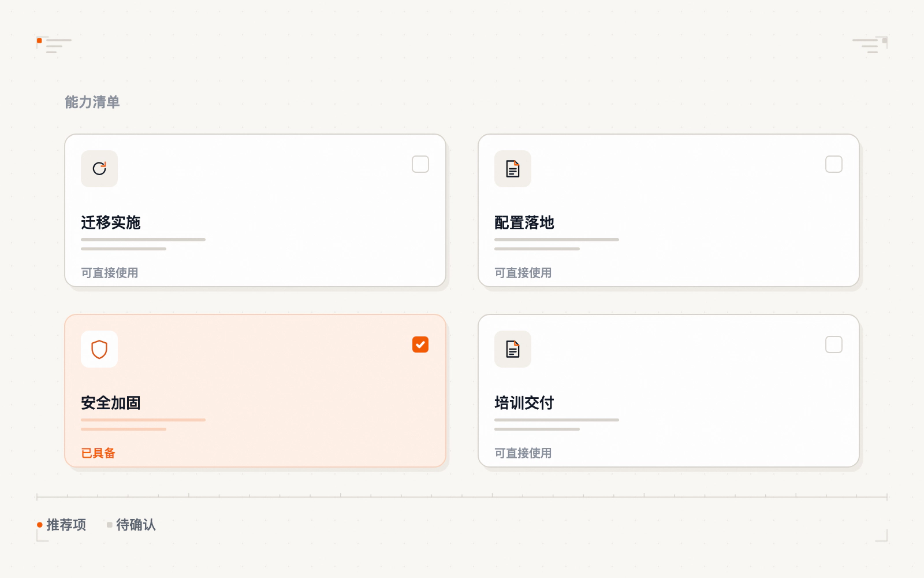Click 可直接使用 status under 迁移实施
This screenshot has height=578, width=924.
pos(110,273)
